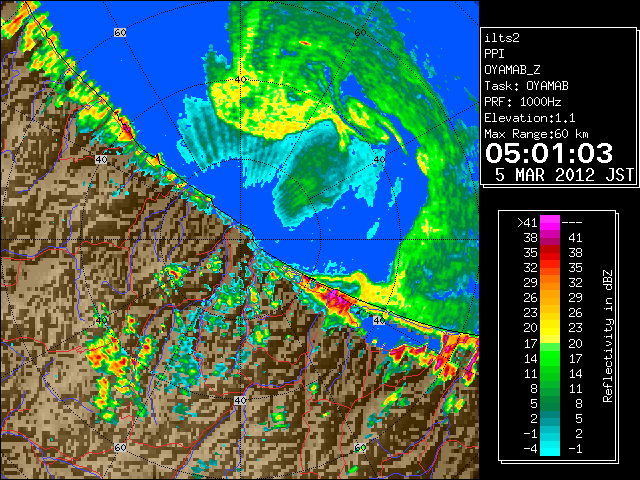Click the "OYAMAB_Z" product name

pos(512,70)
